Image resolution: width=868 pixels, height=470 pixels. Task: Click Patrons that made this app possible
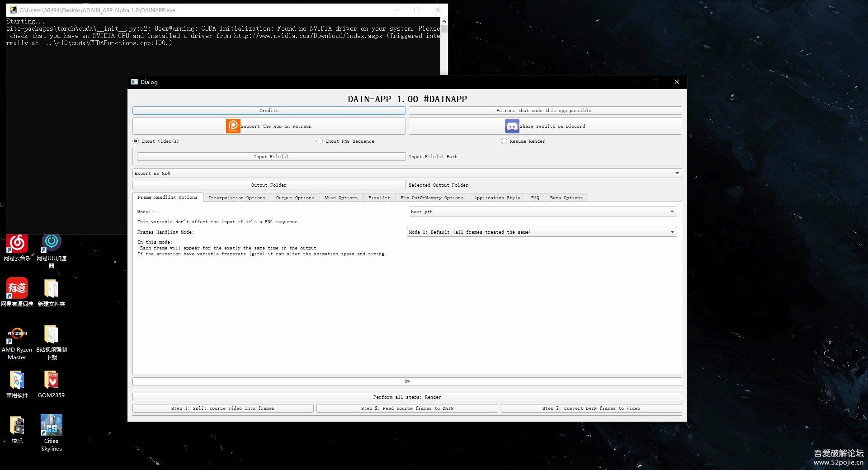coord(545,110)
